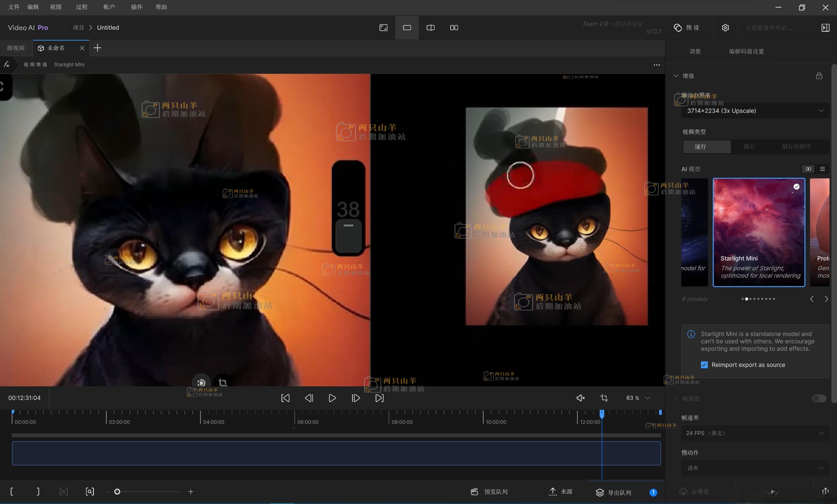Switch to side-by-side comparison view
837x504 pixels.
tap(454, 27)
